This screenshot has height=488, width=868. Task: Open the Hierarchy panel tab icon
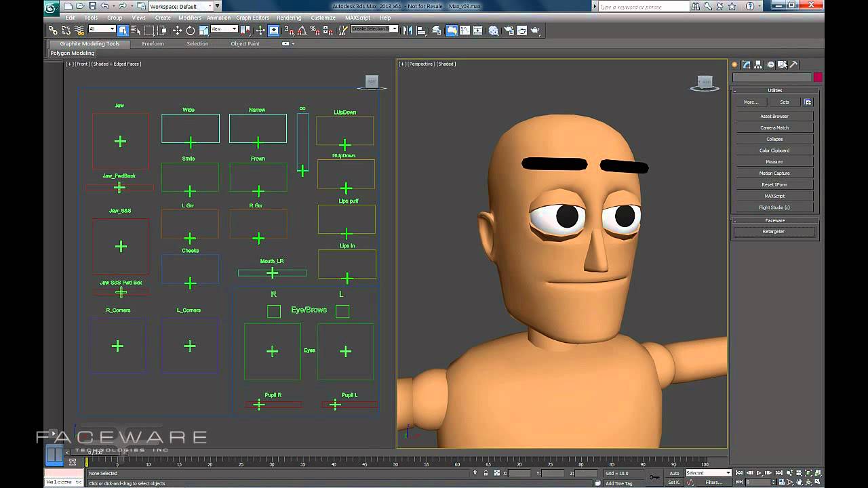(x=758, y=64)
